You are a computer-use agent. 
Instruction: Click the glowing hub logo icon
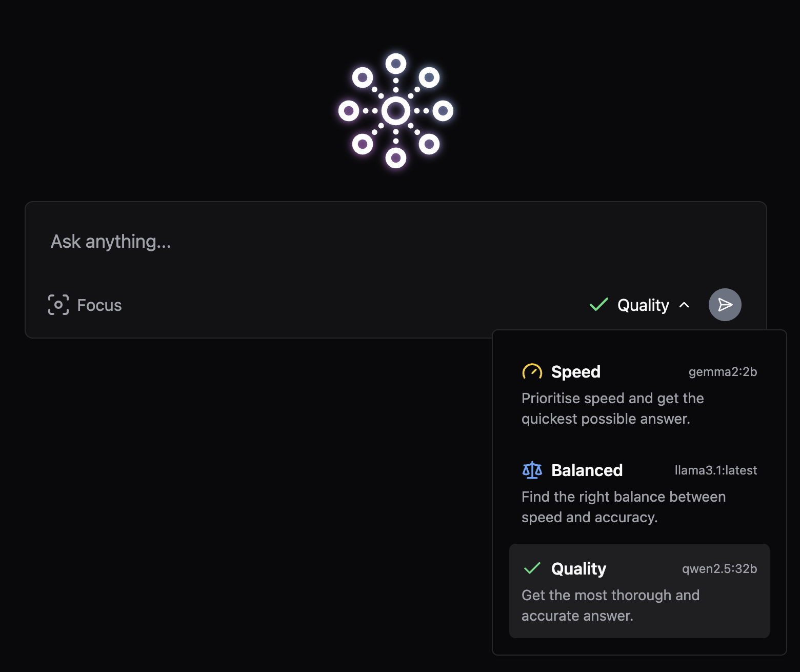396,111
